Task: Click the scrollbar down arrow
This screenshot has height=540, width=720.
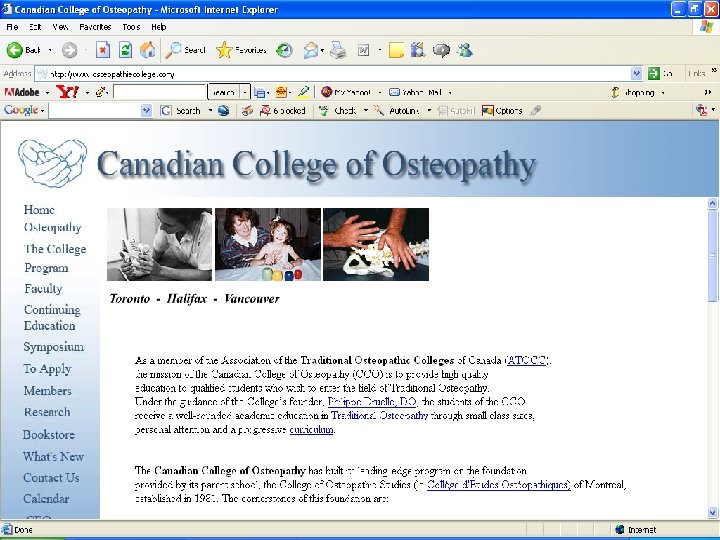Action: [x=713, y=512]
